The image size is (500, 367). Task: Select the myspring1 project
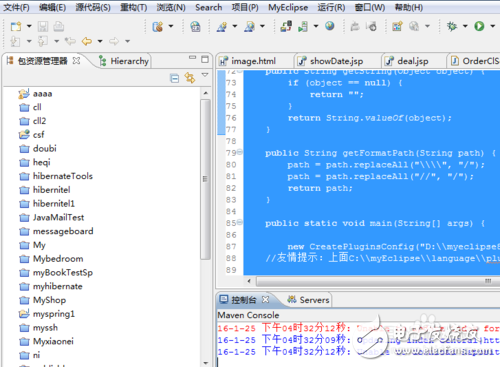tap(47, 314)
